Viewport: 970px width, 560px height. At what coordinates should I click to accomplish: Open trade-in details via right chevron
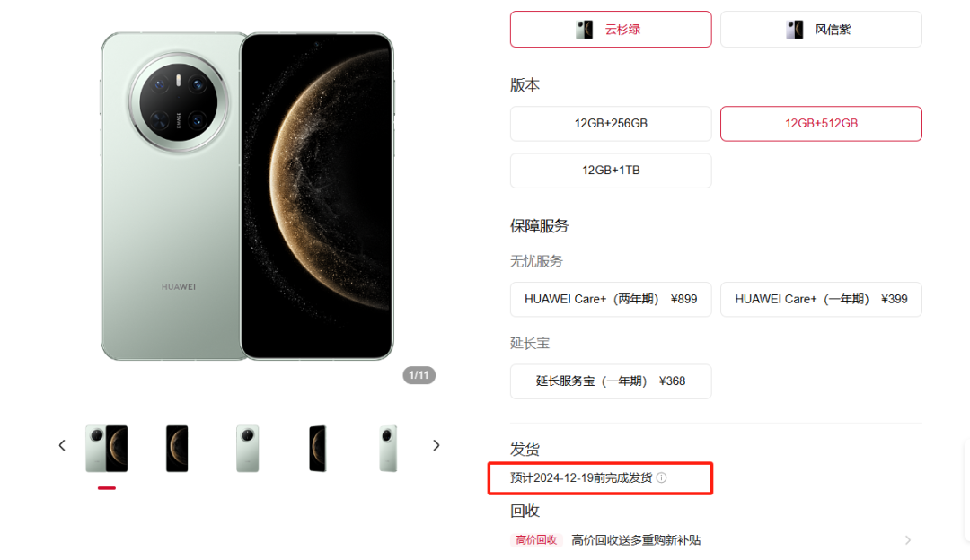pyautogui.click(x=907, y=540)
